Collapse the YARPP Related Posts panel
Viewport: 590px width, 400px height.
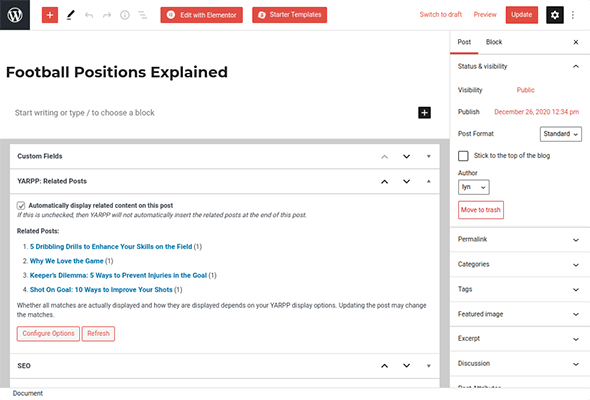coord(428,182)
